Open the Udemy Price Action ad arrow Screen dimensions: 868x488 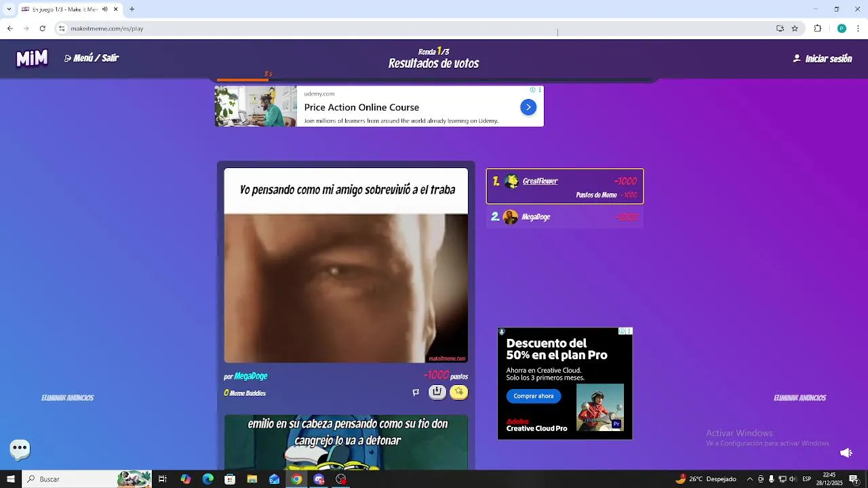coord(528,107)
